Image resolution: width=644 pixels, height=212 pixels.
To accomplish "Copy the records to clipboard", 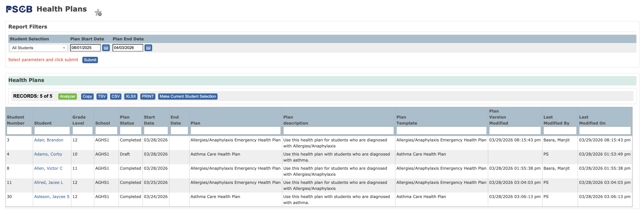I will [x=87, y=96].
